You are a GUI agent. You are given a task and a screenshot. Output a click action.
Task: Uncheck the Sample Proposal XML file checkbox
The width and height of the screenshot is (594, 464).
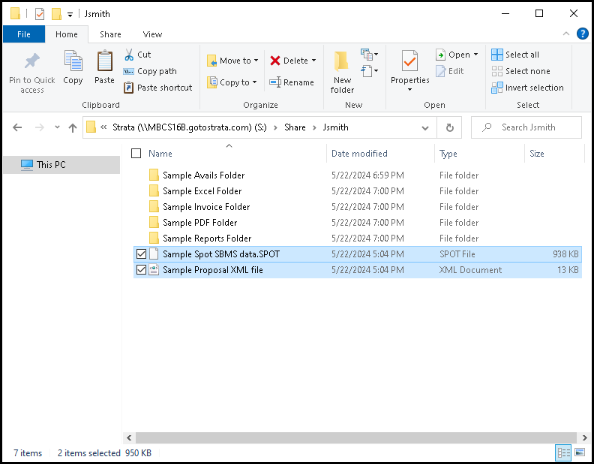[x=141, y=270]
